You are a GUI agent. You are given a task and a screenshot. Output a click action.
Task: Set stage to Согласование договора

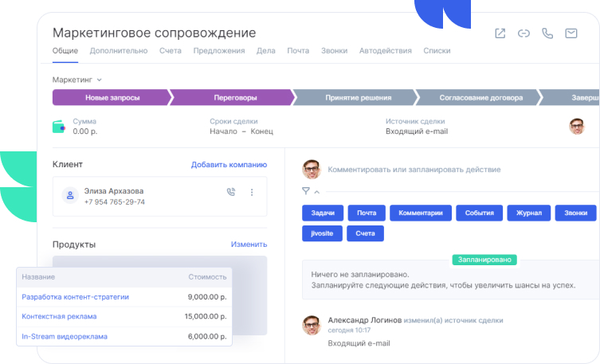point(480,98)
